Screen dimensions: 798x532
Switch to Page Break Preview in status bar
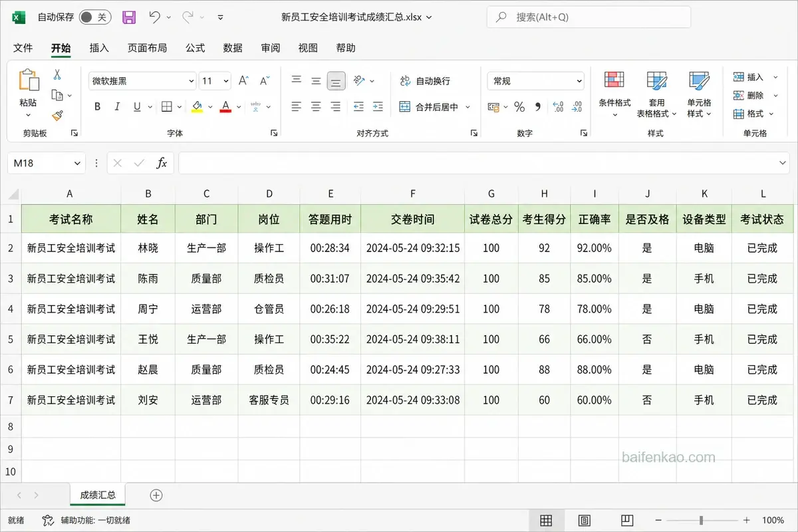[x=626, y=520]
